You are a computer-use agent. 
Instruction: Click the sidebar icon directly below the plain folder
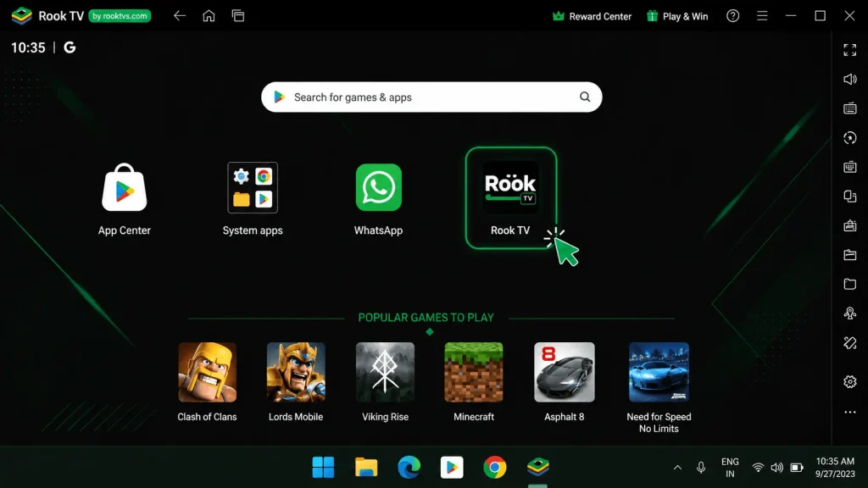(849, 313)
